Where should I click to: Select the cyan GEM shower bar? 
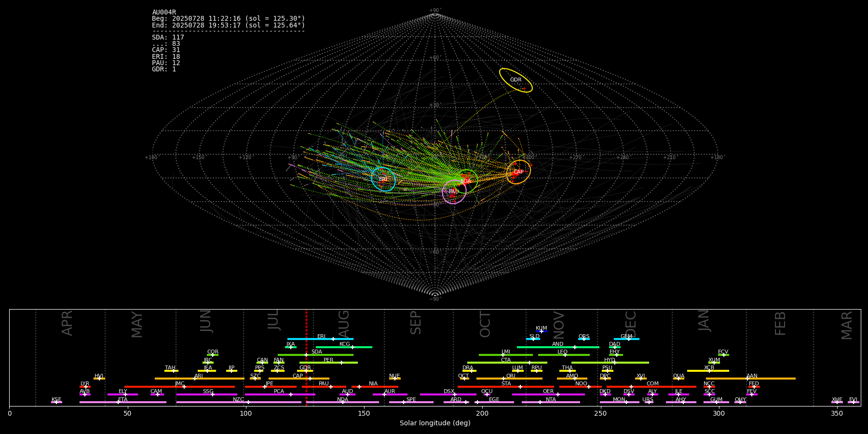tap(626, 339)
